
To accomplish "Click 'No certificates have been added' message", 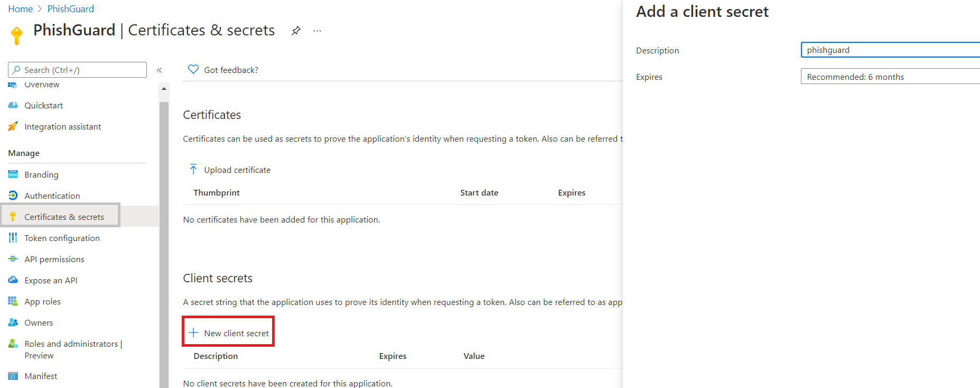I will (x=281, y=219).
